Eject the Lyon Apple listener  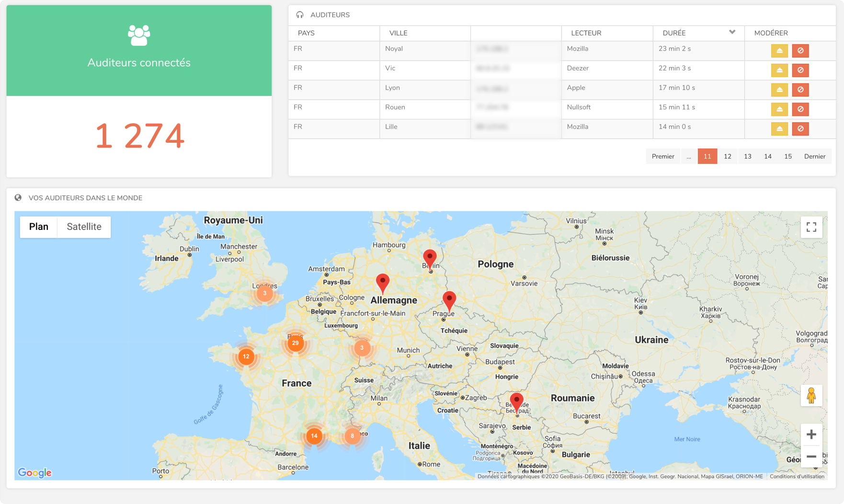779,90
